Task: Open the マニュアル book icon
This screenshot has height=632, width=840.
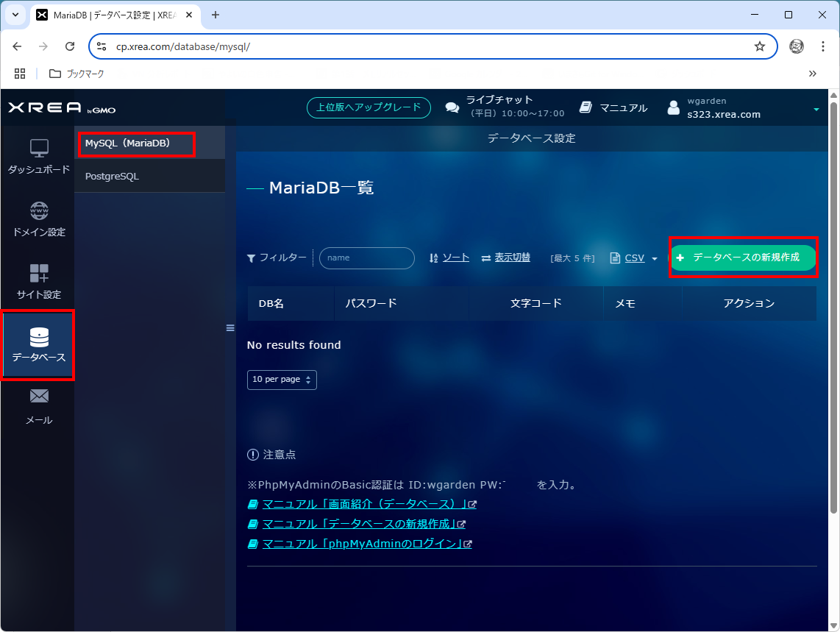Action: click(x=586, y=107)
